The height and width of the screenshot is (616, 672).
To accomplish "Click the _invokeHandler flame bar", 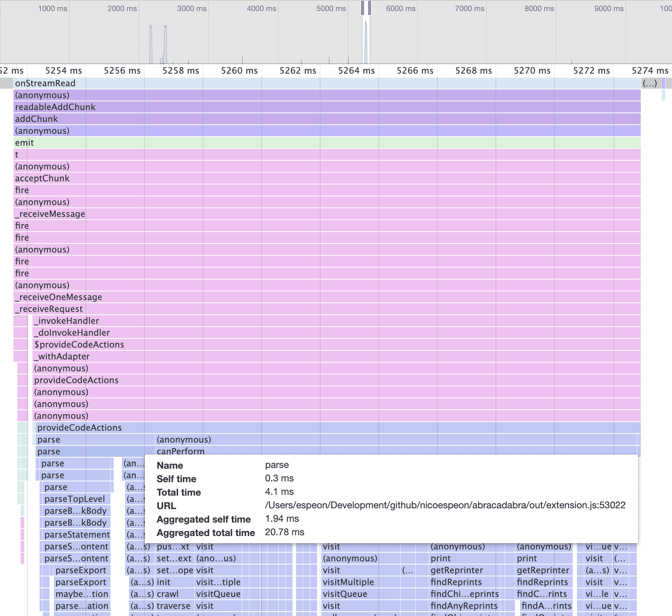I will click(x=336, y=321).
